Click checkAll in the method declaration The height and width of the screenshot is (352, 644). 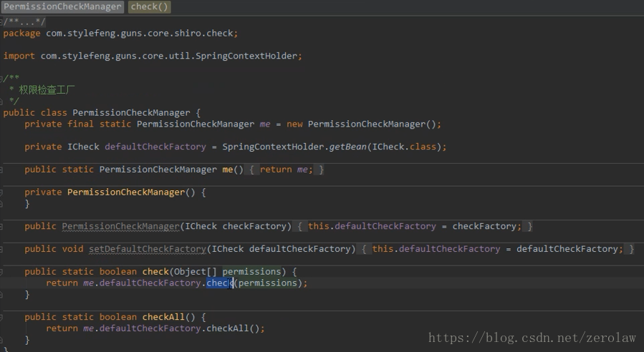pos(163,317)
